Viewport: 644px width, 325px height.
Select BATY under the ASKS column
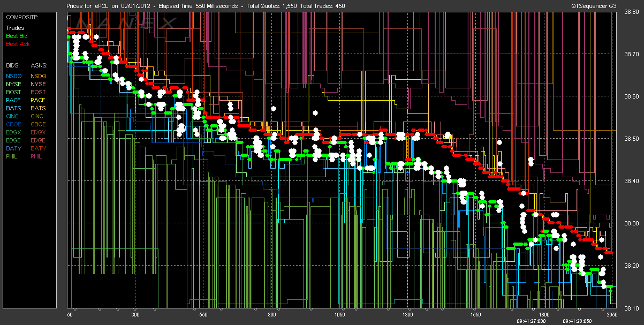[x=38, y=148]
